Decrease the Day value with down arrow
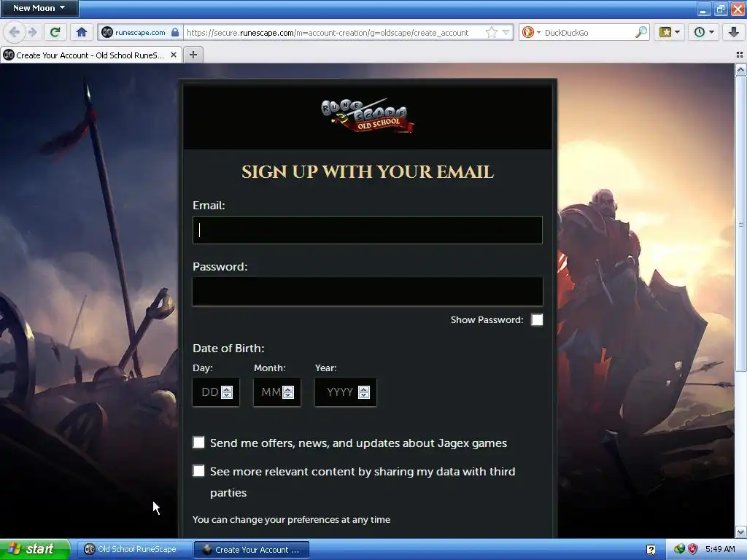The image size is (747, 560). point(227,395)
